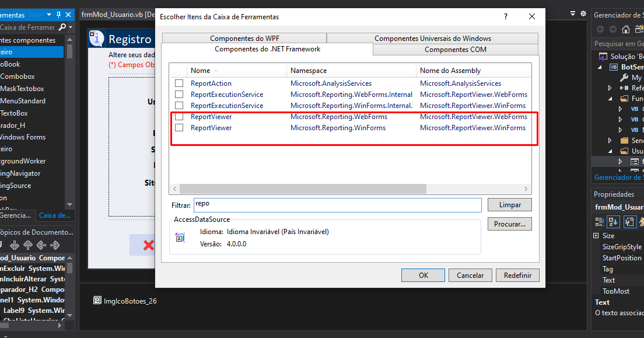Click the toolbox search magnifier icon
The width and height of the screenshot is (644, 338).
click(62, 27)
